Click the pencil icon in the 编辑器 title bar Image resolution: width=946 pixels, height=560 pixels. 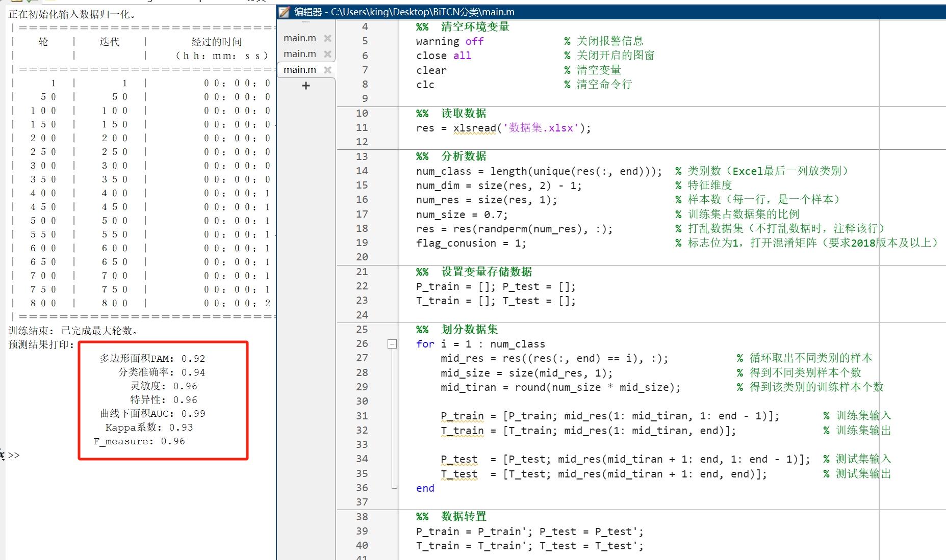(284, 12)
